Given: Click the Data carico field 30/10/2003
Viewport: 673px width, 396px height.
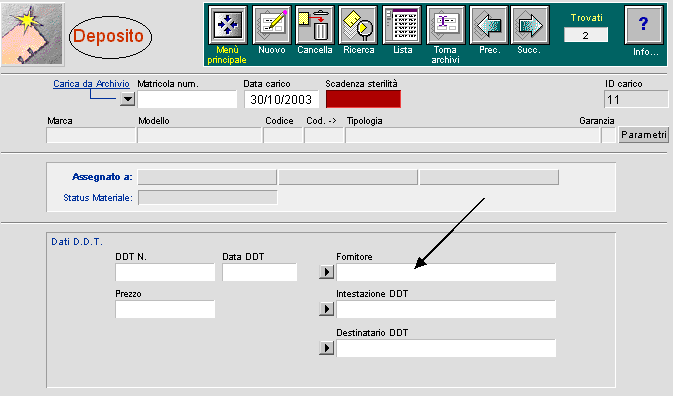Looking at the screenshot, I should tap(282, 99).
